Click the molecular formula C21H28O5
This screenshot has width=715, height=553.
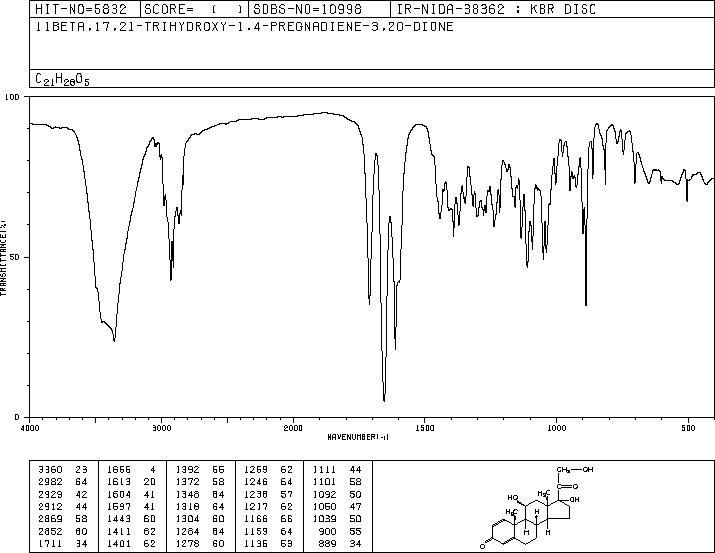click(x=62, y=79)
